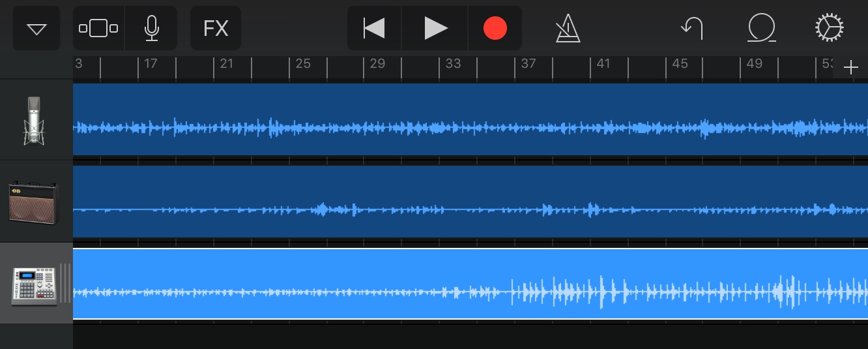Select the guitar amp track header
The width and height of the screenshot is (868, 349).
point(34,203)
